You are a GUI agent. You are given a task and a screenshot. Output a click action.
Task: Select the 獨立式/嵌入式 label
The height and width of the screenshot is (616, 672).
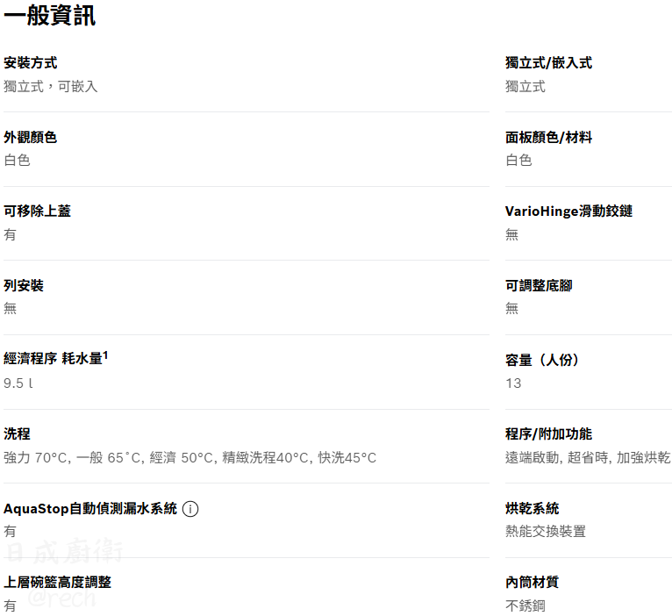click(548, 63)
